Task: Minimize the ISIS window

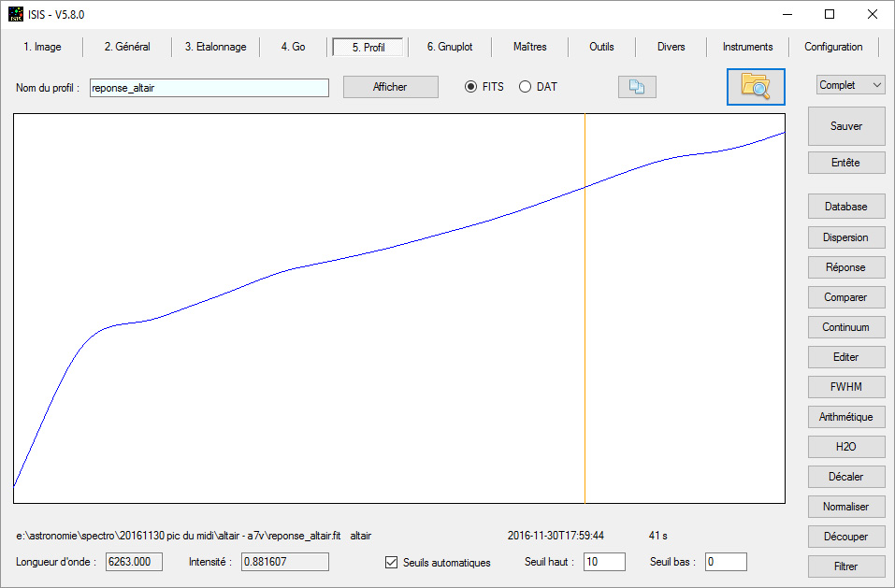Action: (x=787, y=14)
